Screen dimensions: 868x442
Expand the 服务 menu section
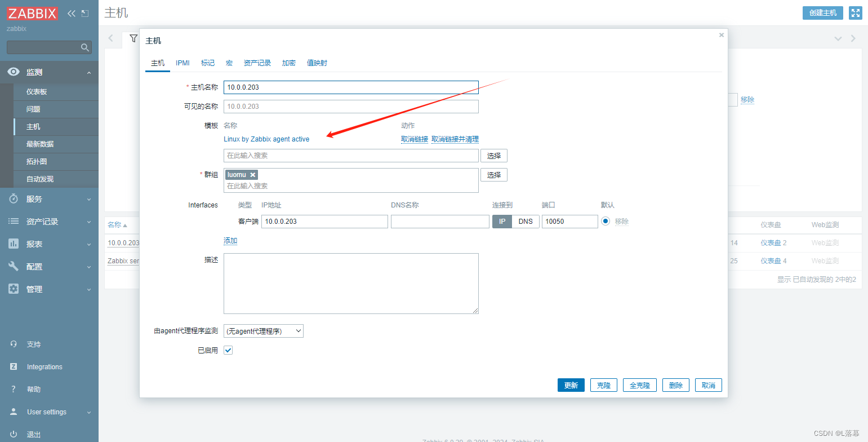pos(89,199)
